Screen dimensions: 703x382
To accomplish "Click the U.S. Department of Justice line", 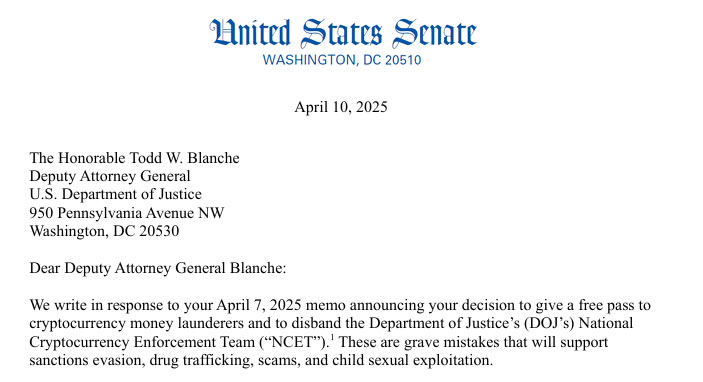I will pos(116,194).
